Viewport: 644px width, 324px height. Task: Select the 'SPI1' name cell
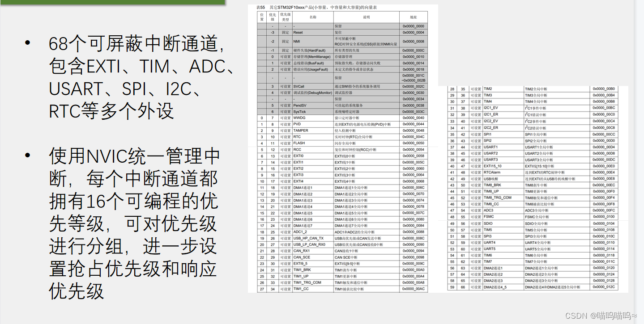click(x=503, y=134)
